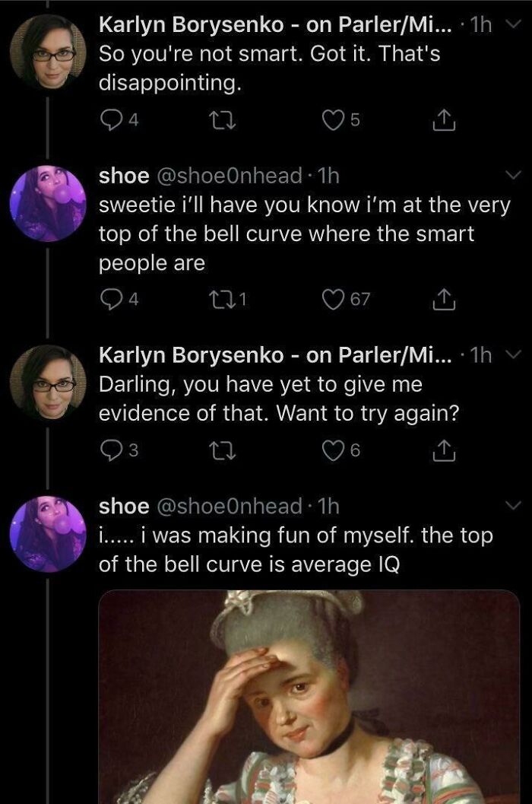Viewport: 532px width, 804px height.
Task: Select shoe's purple profile picture
Action: click(46, 198)
